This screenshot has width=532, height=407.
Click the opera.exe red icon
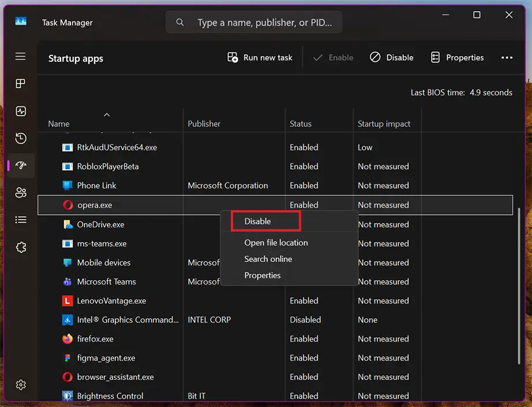pos(68,205)
